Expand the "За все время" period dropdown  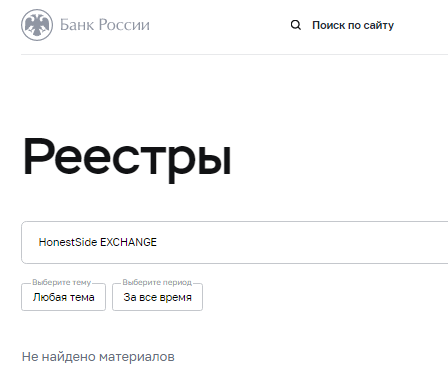[x=157, y=297]
